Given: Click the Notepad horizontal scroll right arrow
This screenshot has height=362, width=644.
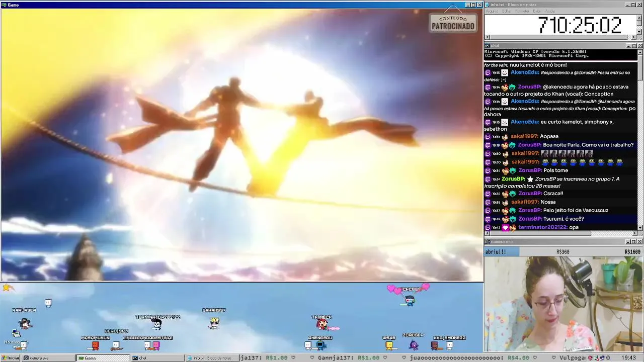Looking at the screenshot, I should coord(634,37).
